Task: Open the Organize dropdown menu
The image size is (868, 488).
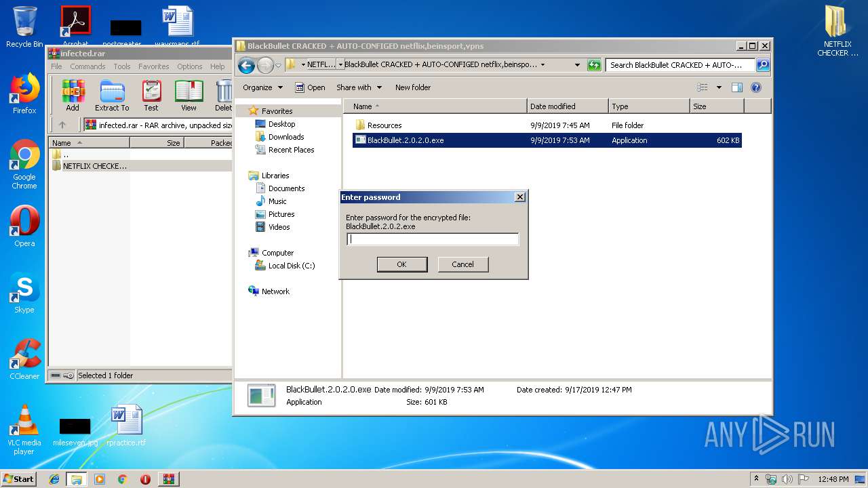Action: pos(262,87)
